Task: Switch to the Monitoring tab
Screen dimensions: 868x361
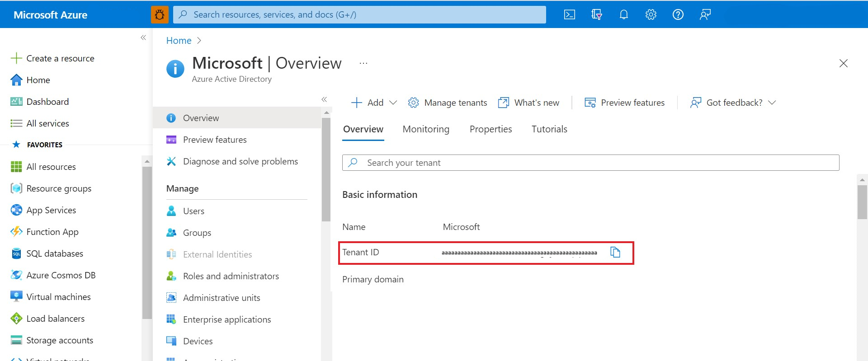Action: (426, 129)
